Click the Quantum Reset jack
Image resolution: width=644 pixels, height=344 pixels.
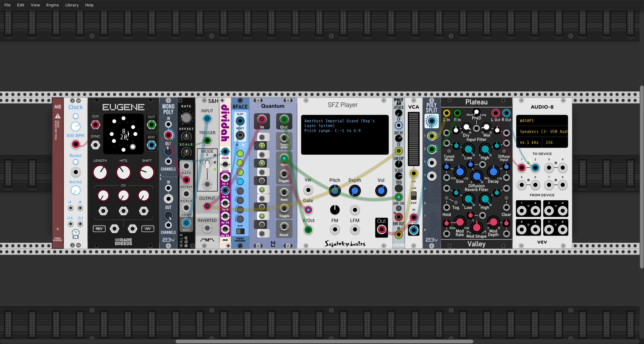284,227
